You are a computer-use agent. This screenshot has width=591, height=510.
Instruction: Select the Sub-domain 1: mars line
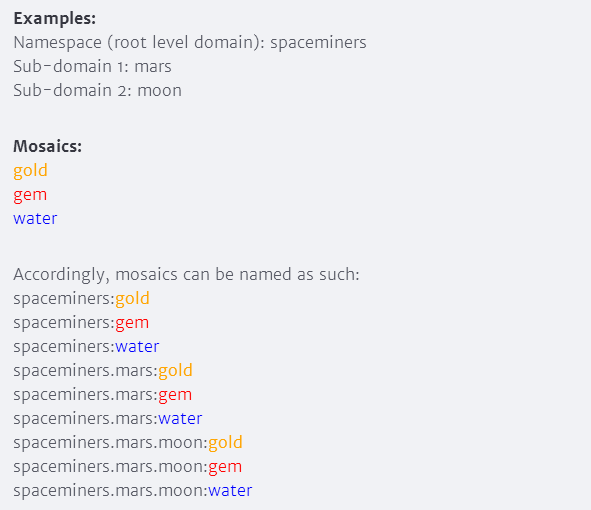tap(92, 67)
